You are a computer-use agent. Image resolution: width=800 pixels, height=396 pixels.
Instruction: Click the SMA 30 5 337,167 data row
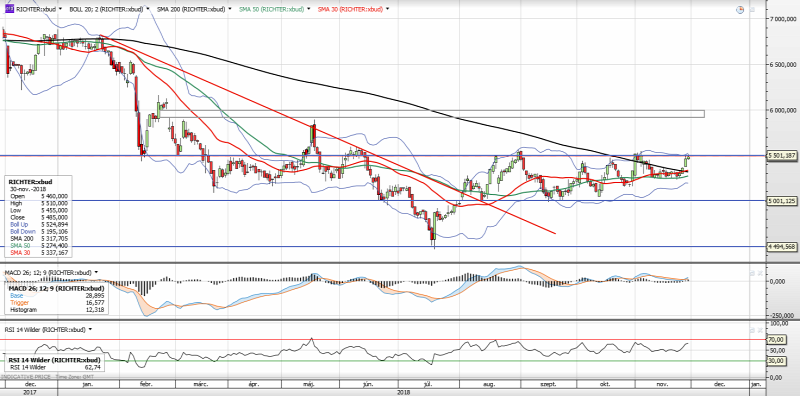tap(39, 252)
